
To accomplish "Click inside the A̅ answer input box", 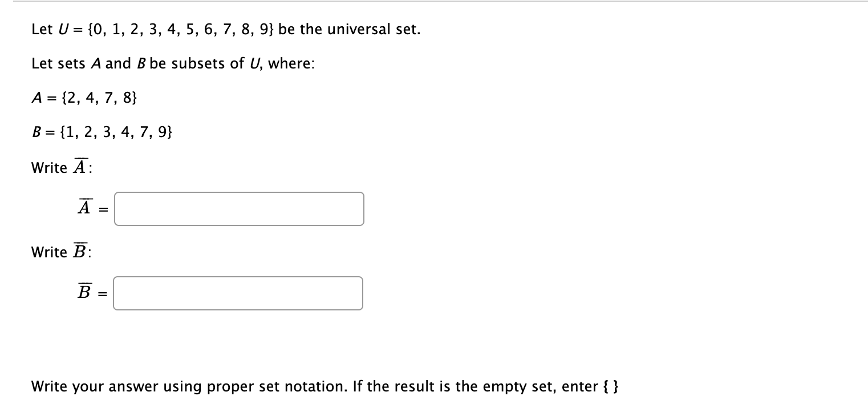I will 238,209.
